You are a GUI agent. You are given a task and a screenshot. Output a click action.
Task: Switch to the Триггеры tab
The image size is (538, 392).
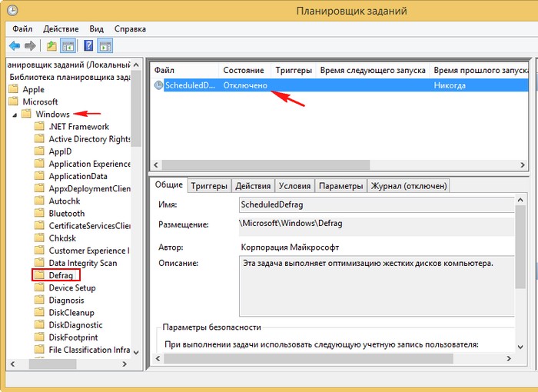pos(209,186)
